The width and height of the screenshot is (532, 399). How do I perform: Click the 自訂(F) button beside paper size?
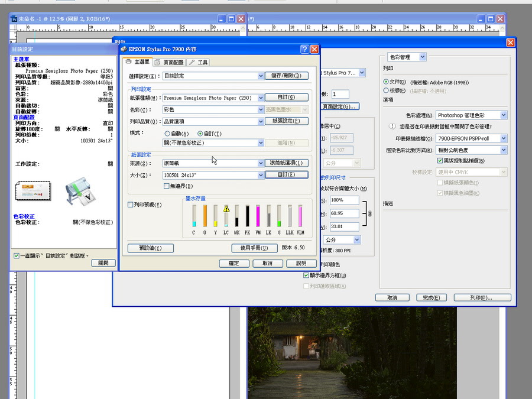tap(286, 174)
